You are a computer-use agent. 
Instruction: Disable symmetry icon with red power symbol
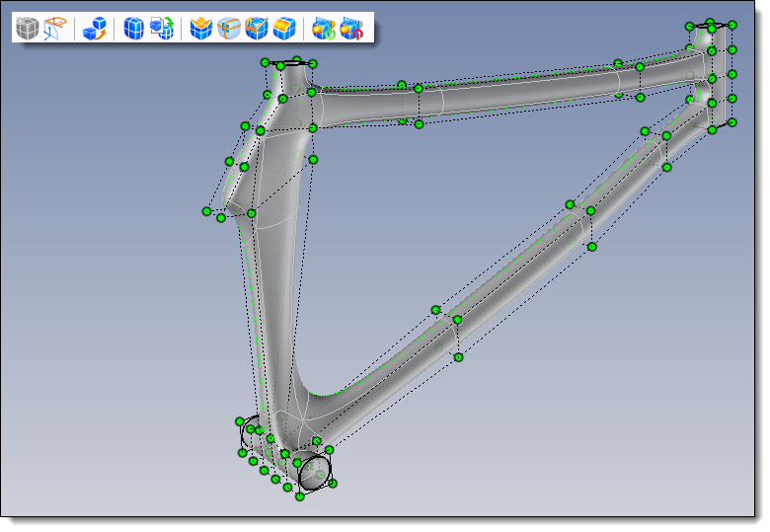click(351, 29)
